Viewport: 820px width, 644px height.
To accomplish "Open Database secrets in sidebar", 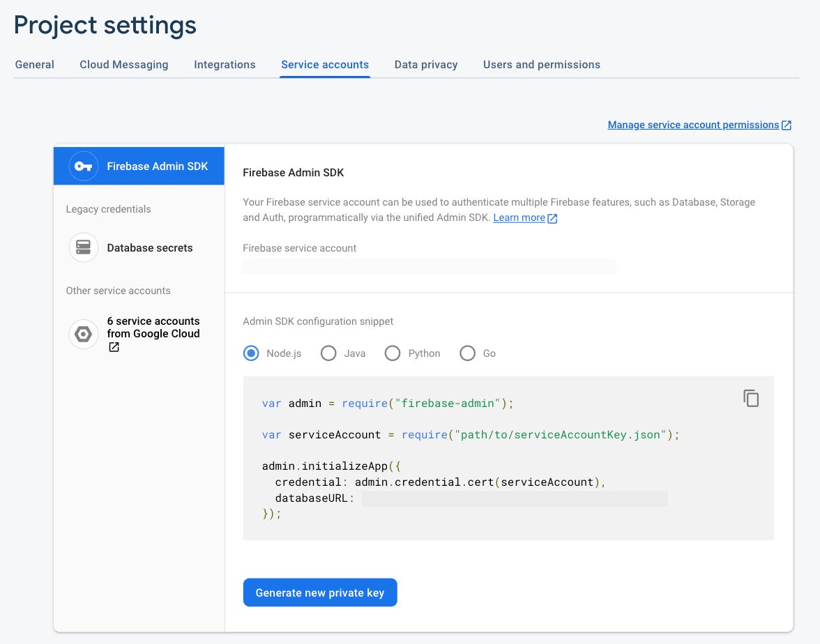I will pyautogui.click(x=149, y=248).
